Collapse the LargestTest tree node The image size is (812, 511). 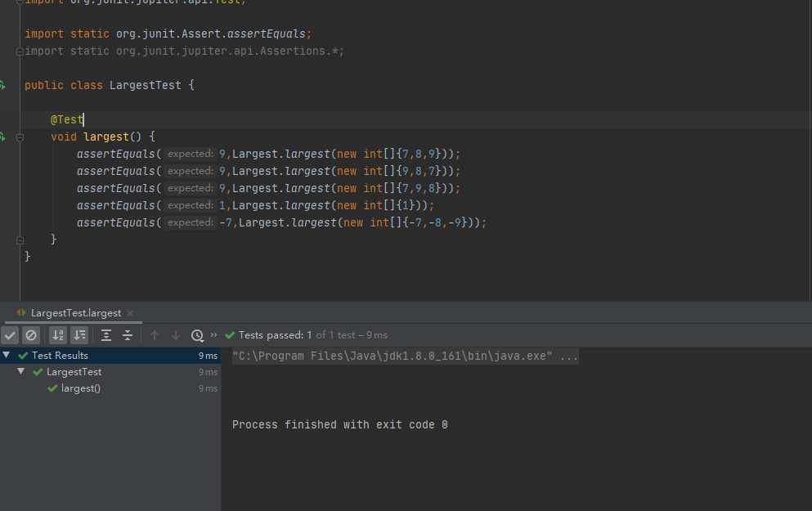[x=20, y=372]
